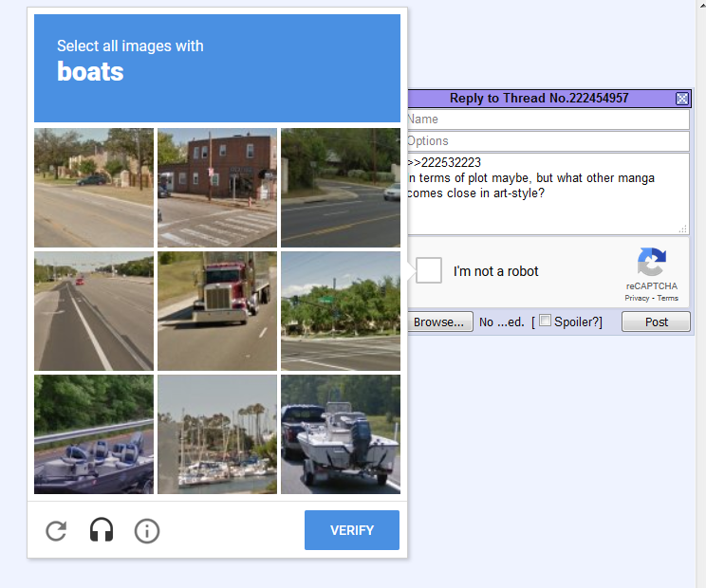Screen dimensions: 706x588
Task: Open the captcha help info icon
Action: tap(147, 531)
